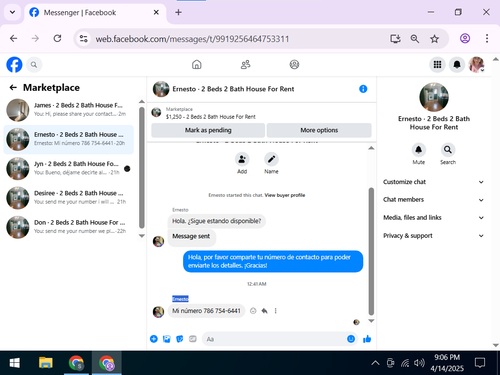Viewport: 500px width, 375px height.
Task: Show hidden system tray icons
Action: 375,363
